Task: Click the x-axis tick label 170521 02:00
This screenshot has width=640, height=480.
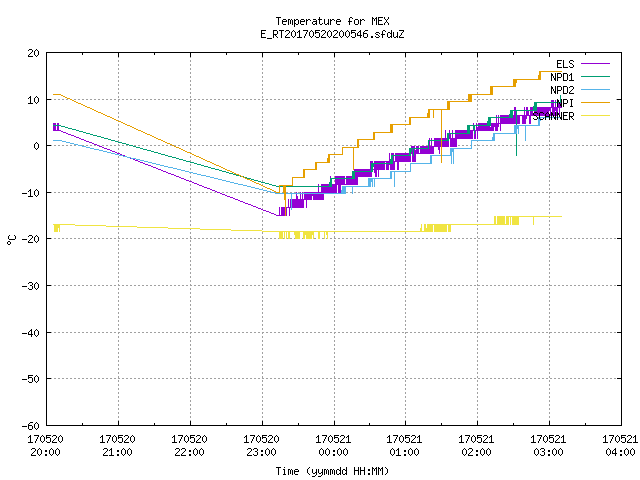Action: coord(476,446)
